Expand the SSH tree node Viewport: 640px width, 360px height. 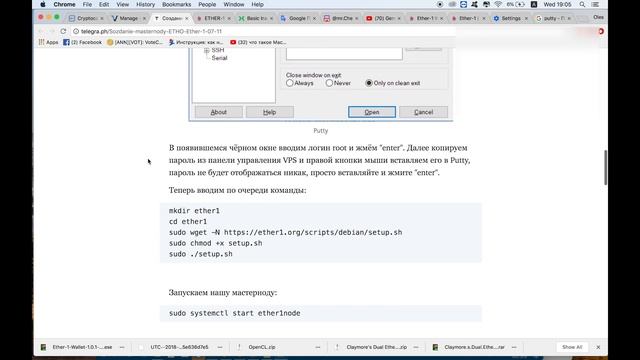(x=207, y=50)
